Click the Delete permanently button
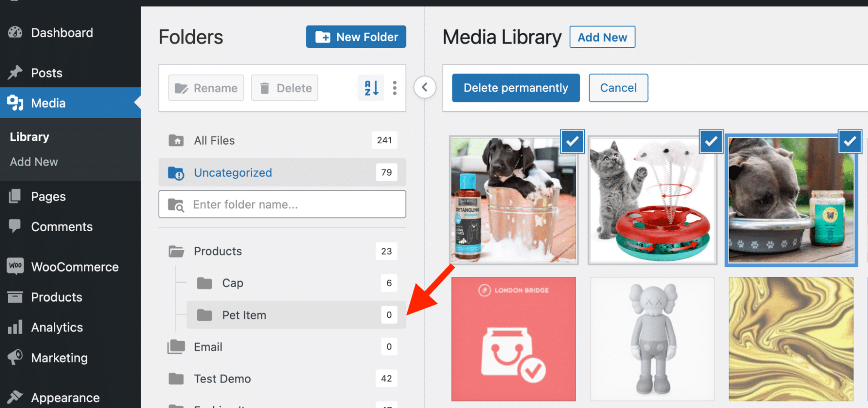The height and width of the screenshot is (408, 868). pyautogui.click(x=515, y=88)
